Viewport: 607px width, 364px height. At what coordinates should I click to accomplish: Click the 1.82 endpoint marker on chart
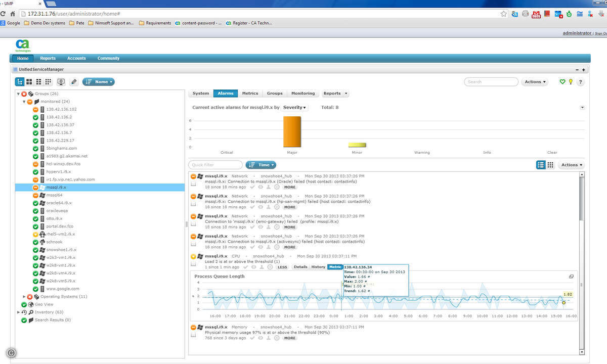(564, 303)
